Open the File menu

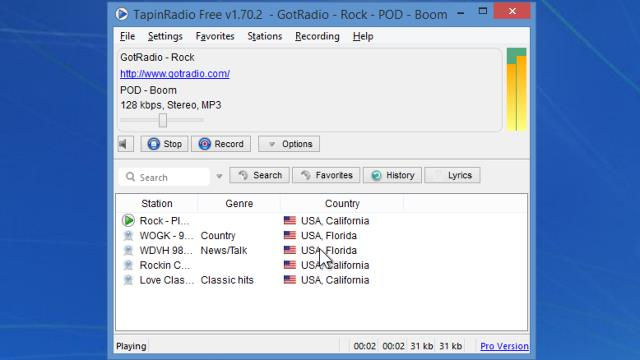127,36
